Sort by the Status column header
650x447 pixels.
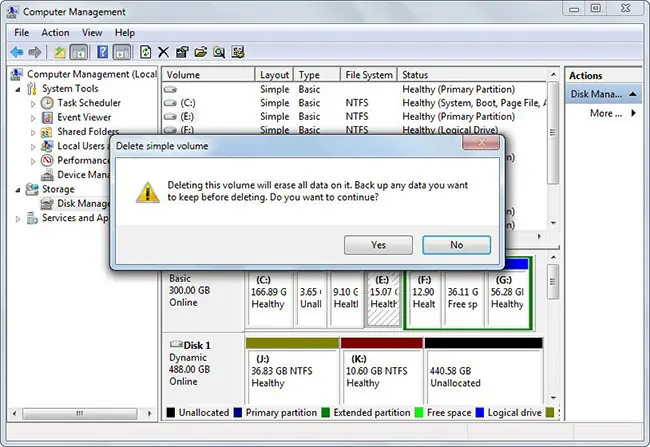(x=472, y=75)
